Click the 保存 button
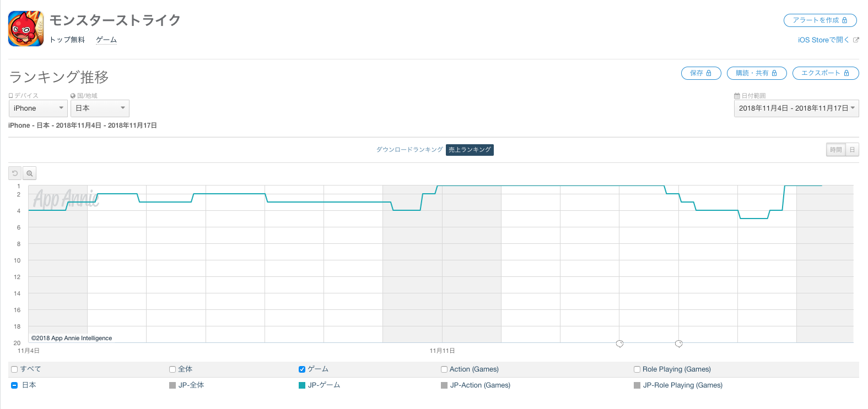Viewport: 868px width, 409px height. tap(701, 73)
